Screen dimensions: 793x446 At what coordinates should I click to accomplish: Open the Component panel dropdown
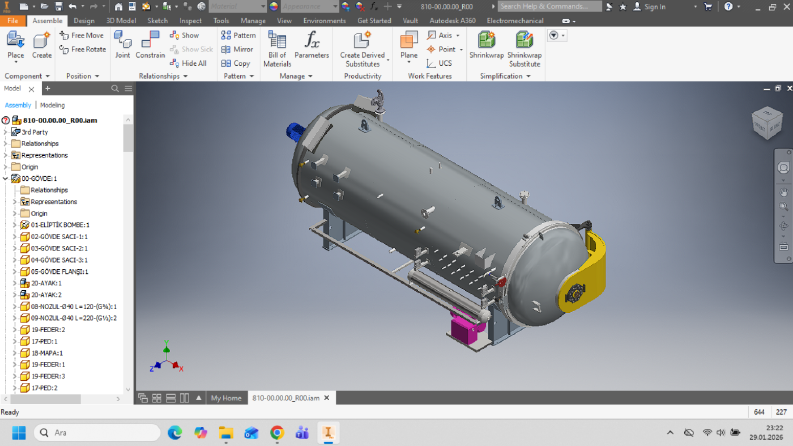coord(27,76)
